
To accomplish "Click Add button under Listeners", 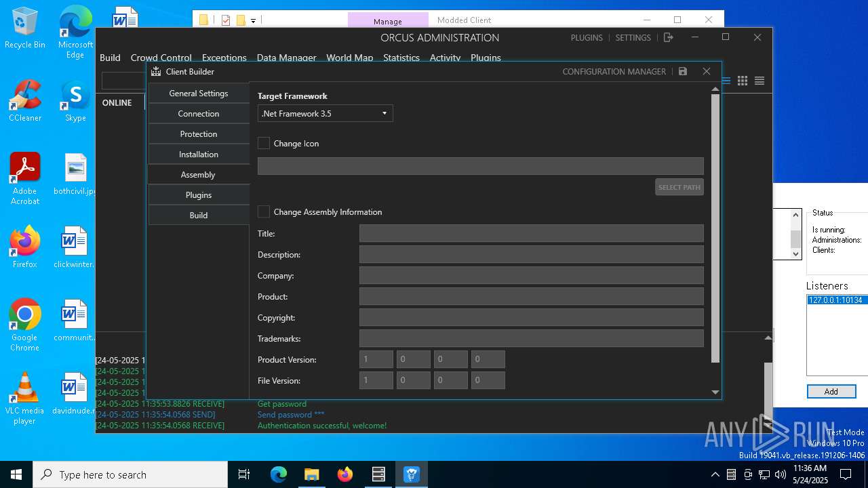I will click(831, 391).
